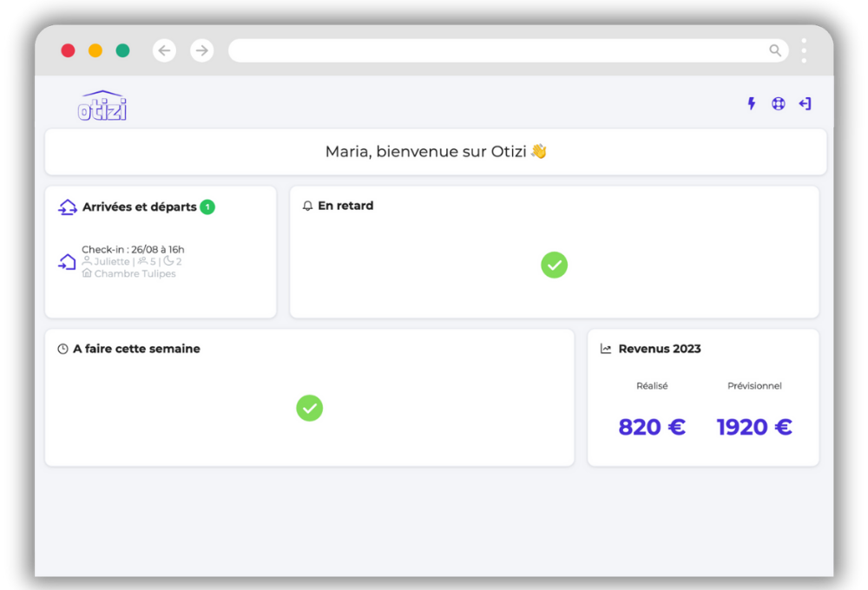Screen dimensions: 868x590
Task: Click the red window close dot
Action: coord(68,50)
